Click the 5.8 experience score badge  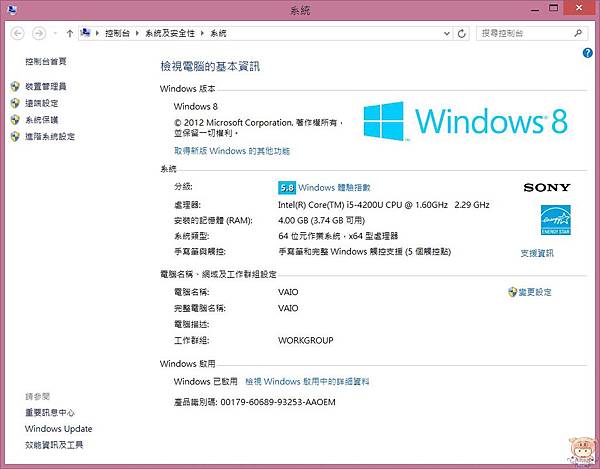coord(287,188)
